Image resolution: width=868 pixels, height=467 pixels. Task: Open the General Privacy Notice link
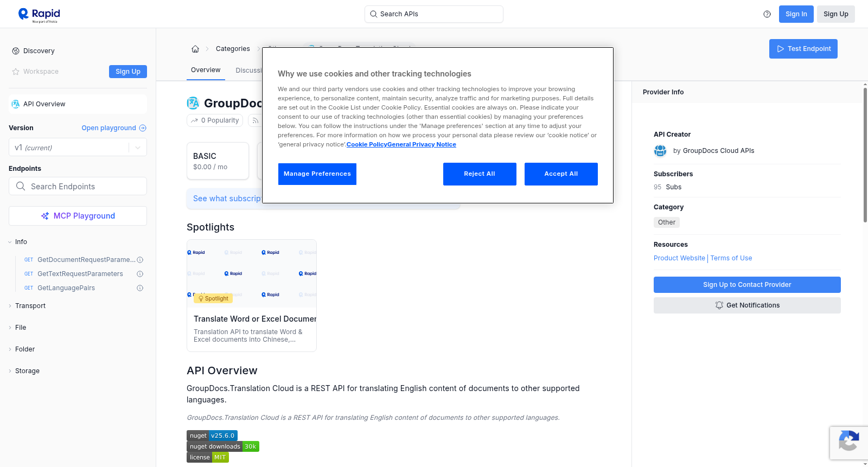click(x=422, y=144)
